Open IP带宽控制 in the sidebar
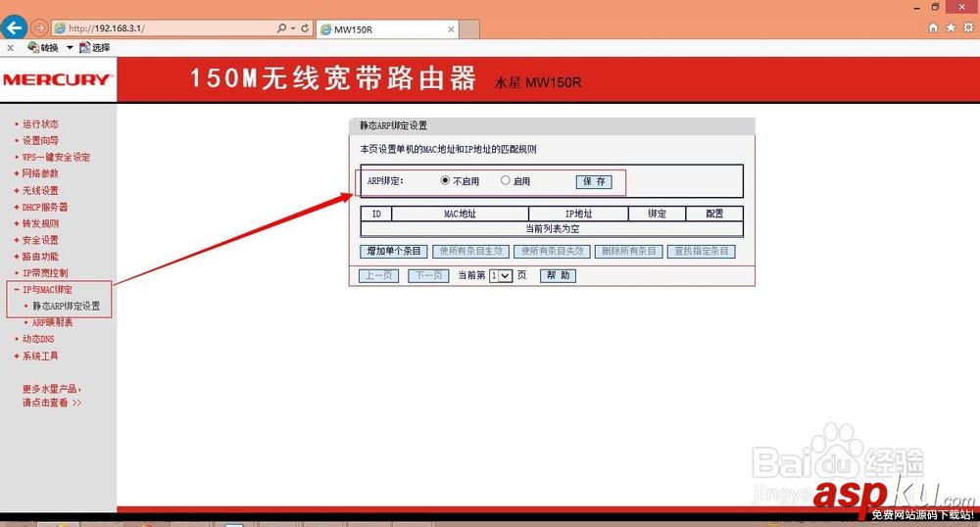This screenshot has width=980, height=527. [x=45, y=273]
